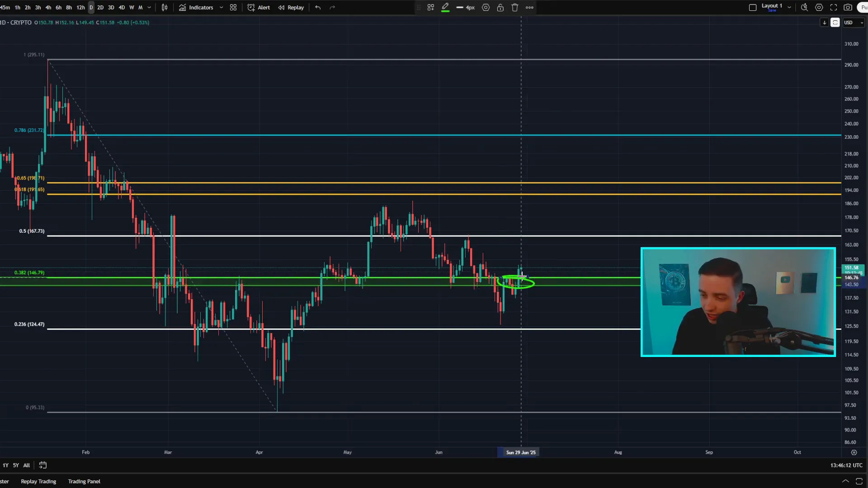868x488 pixels.
Task: Expand the Indicators favorites dropdown arrow
Action: coord(221,7)
